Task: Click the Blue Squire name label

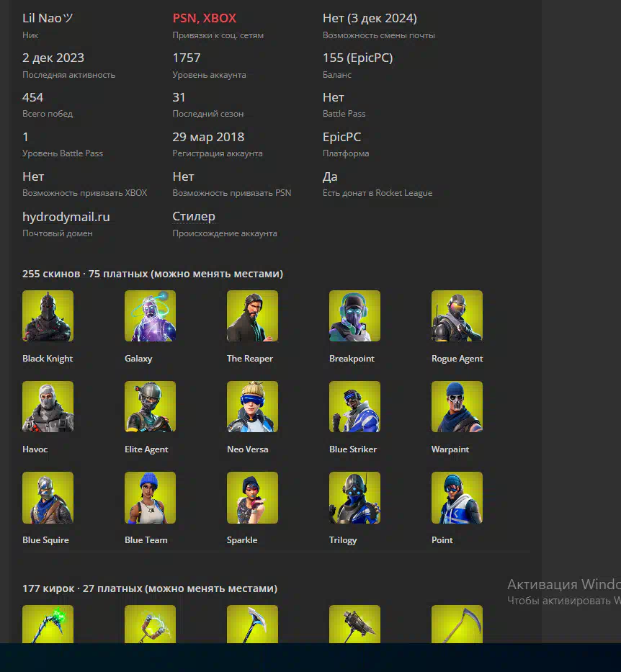Action: point(45,540)
